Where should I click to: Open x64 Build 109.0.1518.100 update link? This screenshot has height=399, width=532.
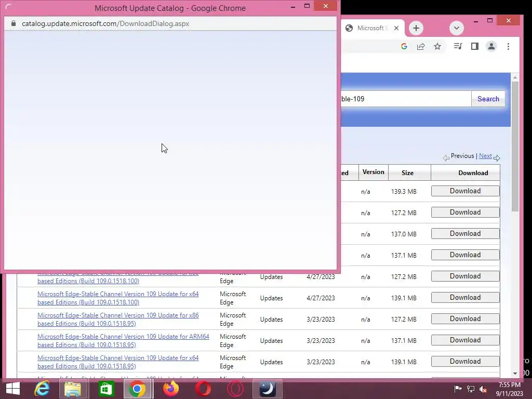coord(118,298)
